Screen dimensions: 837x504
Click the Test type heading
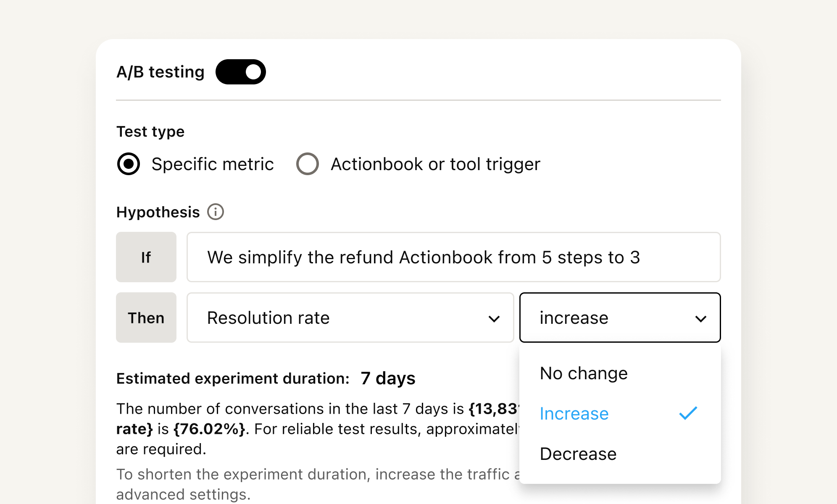tap(150, 132)
